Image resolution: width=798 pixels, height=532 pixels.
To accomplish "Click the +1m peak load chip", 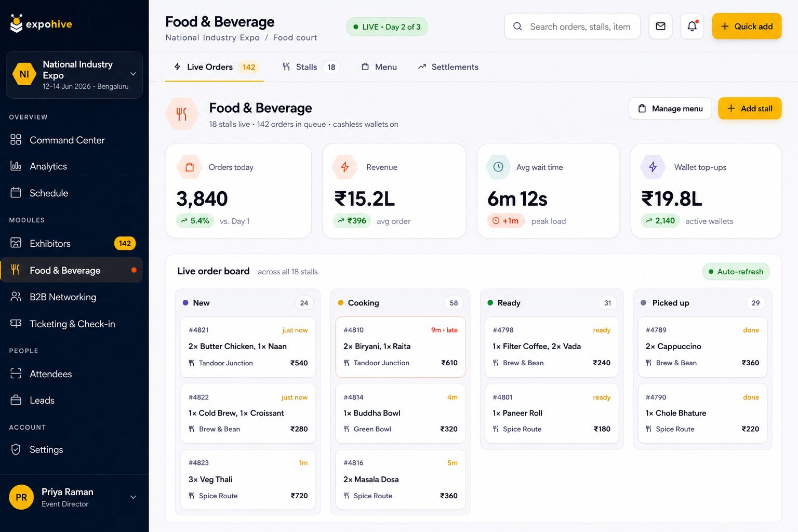I will click(506, 221).
